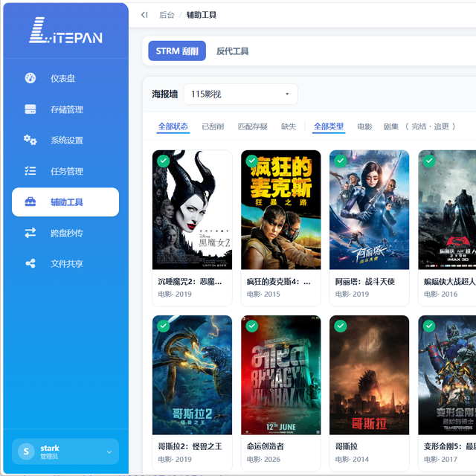
Task: Click the 存储管理 storage icon
Action: pyautogui.click(x=30, y=109)
